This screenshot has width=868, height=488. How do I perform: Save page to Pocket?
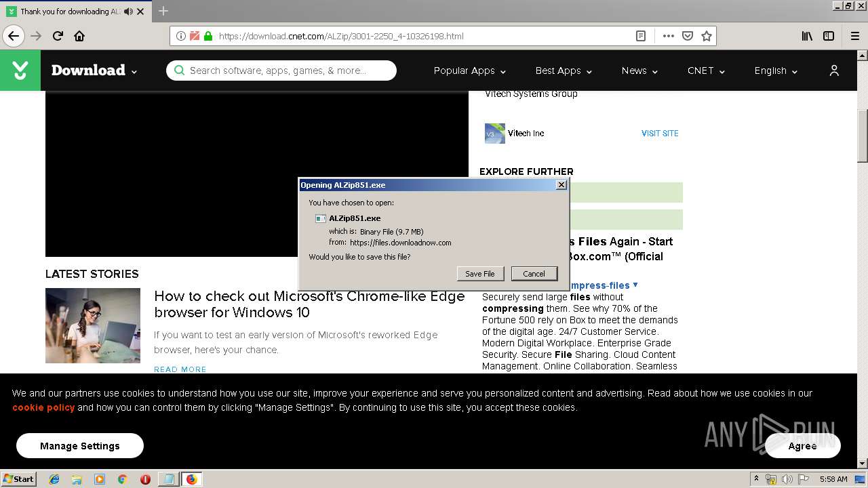coord(688,36)
